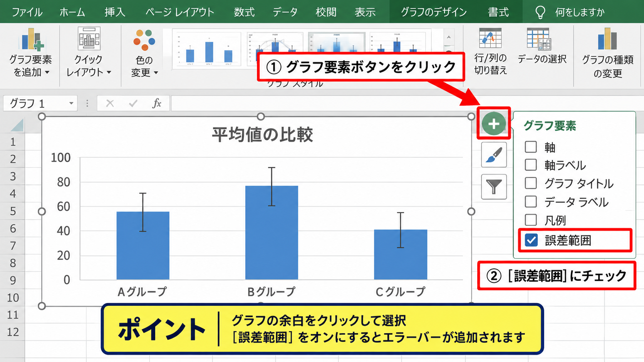Click the Bグループ axis label
The image size is (644, 362).
click(x=271, y=292)
